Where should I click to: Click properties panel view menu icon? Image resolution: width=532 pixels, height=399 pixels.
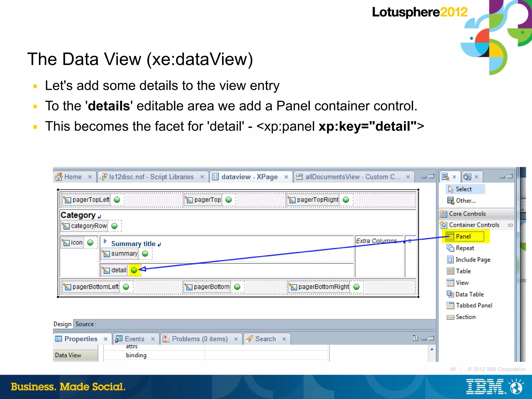click(x=415, y=338)
